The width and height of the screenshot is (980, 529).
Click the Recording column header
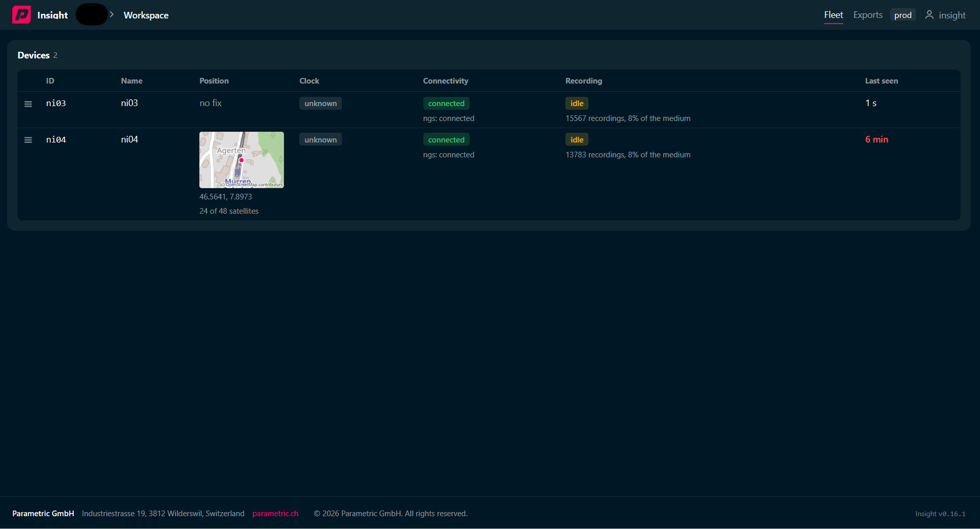[x=584, y=81]
